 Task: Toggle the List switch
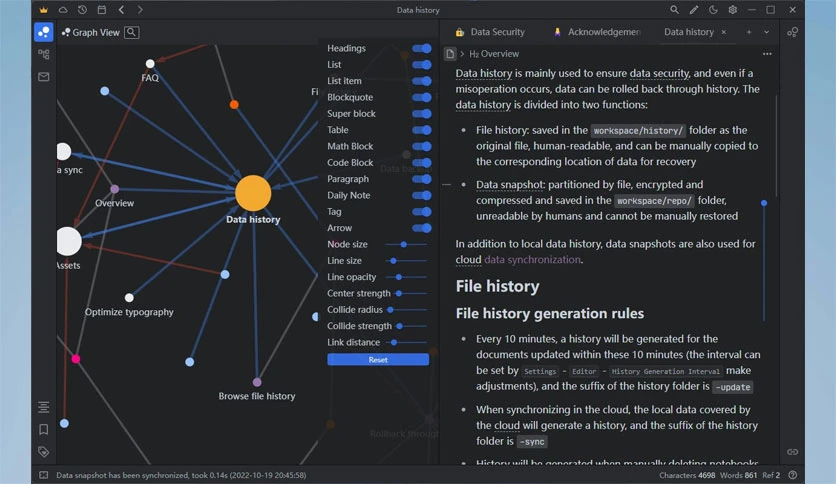point(422,64)
